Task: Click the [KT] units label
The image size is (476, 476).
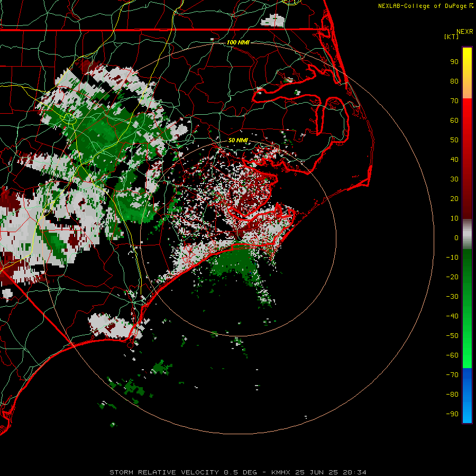Action: coord(452,36)
